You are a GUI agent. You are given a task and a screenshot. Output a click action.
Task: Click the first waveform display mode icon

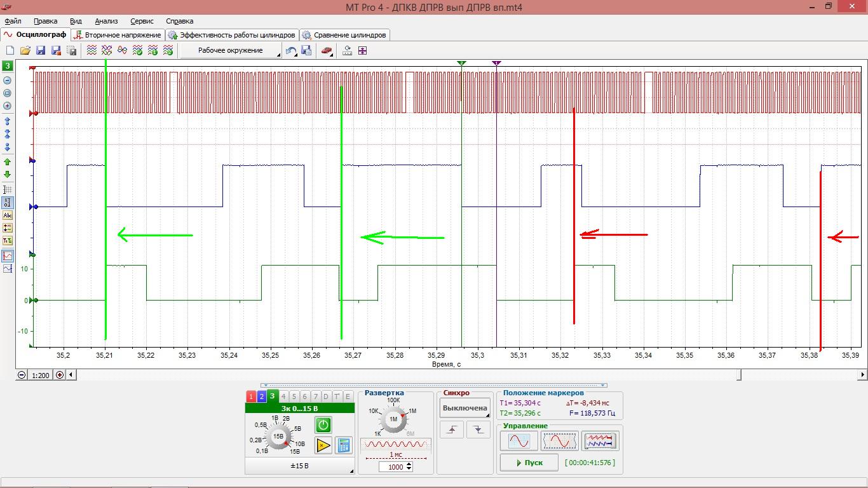[92, 51]
